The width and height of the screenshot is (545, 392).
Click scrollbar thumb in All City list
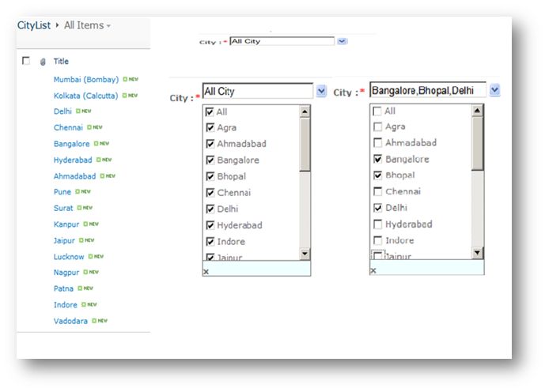[305, 145]
